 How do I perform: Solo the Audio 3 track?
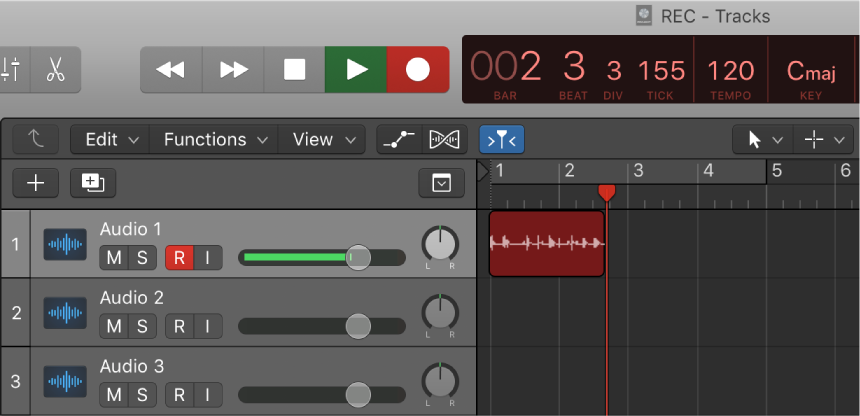pyautogui.click(x=142, y=395)
